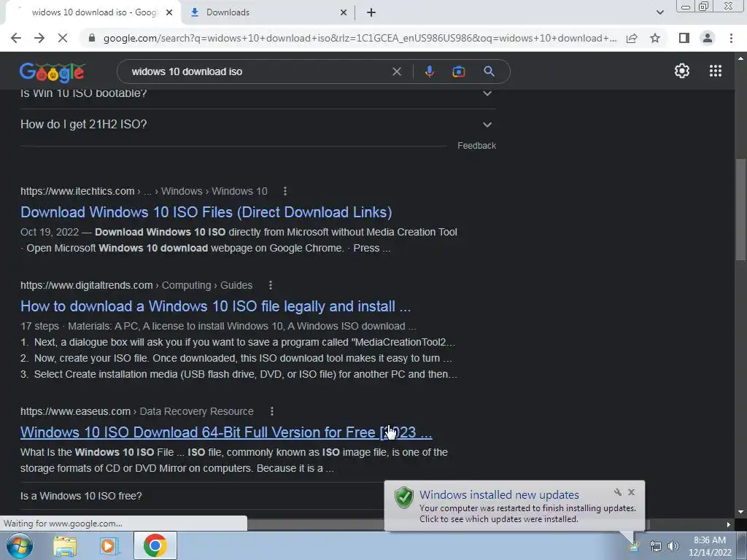This screenshot has width=747, height=560.
Task: Click the 'Windows installed new updates' notification
Action: (514, 506)
